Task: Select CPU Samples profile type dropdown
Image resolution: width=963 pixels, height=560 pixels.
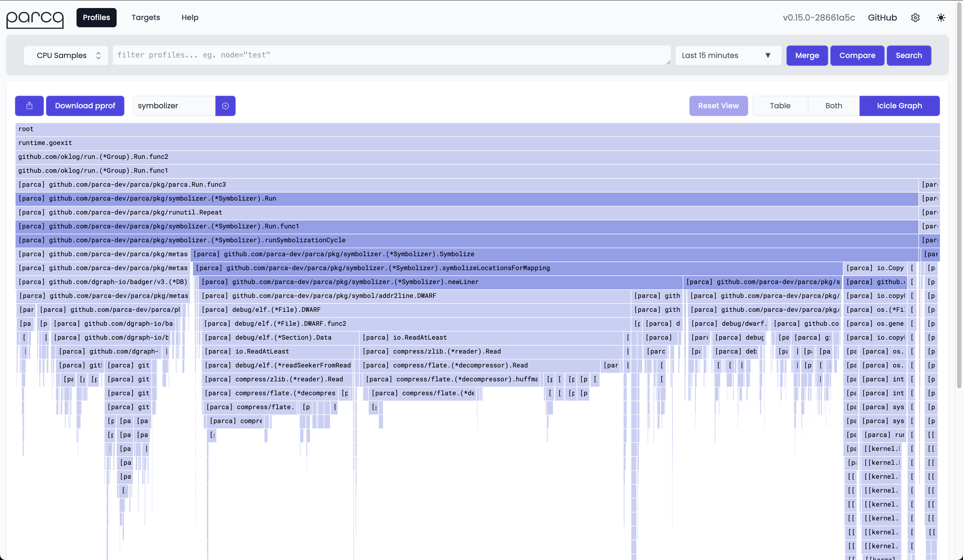Action: click(65, 55)
